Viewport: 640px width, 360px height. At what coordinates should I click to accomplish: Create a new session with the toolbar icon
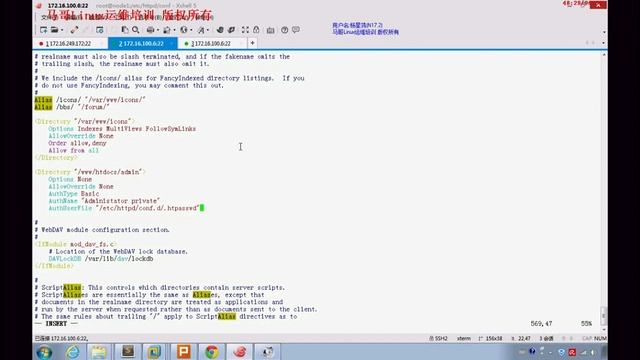pos(43,30)
